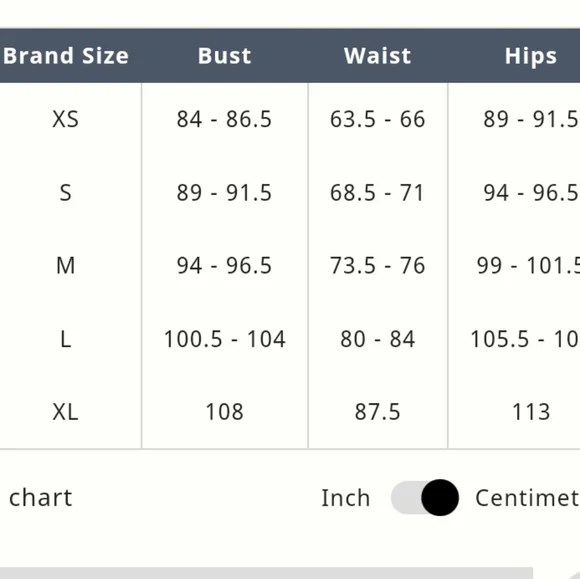Viewport: 580px width, 579px height.
Task: Open the chart link text
Action: click(x=40, y=498)
